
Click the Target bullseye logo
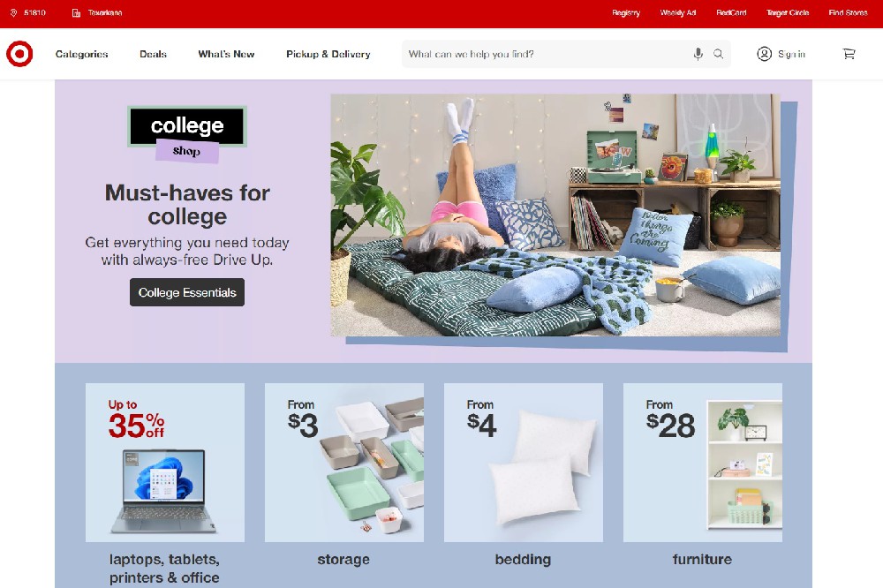pyautogui.click(x=19, y=54)
